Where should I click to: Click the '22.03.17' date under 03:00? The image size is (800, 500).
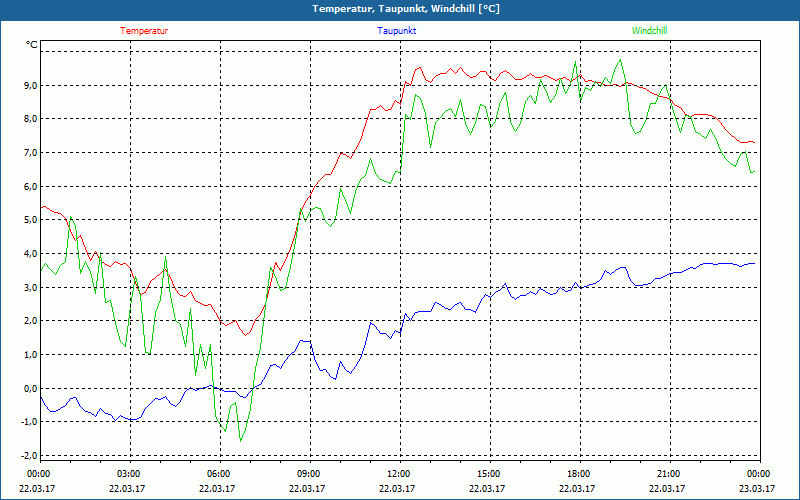coord(128,488)
